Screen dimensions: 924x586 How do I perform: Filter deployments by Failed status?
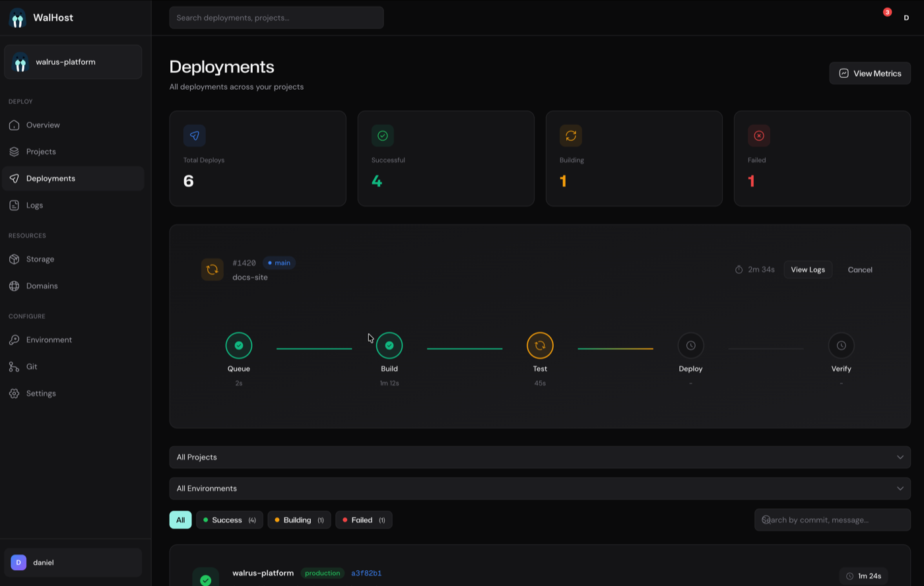(364, 520)
